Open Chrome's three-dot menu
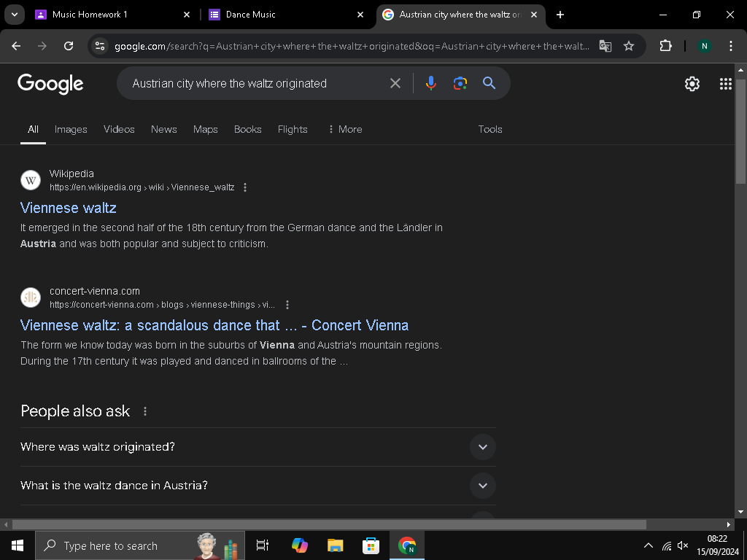747x560 pixels. click(x=730, y=46)
